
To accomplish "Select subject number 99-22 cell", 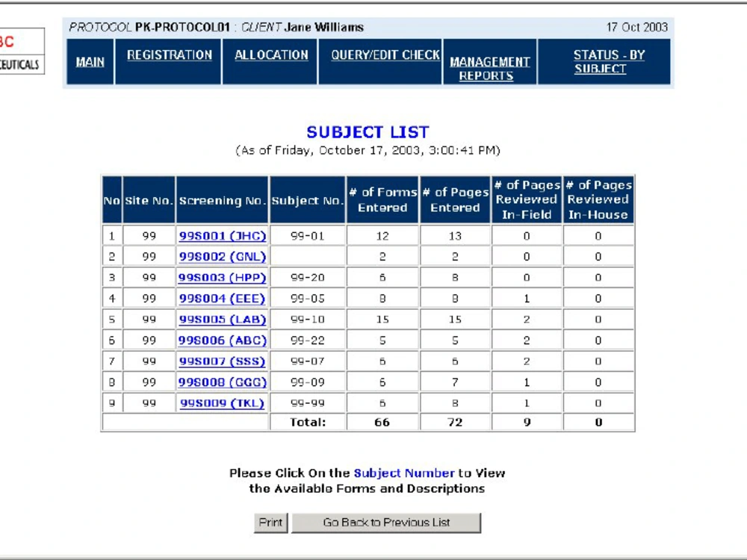I will 308,340.
